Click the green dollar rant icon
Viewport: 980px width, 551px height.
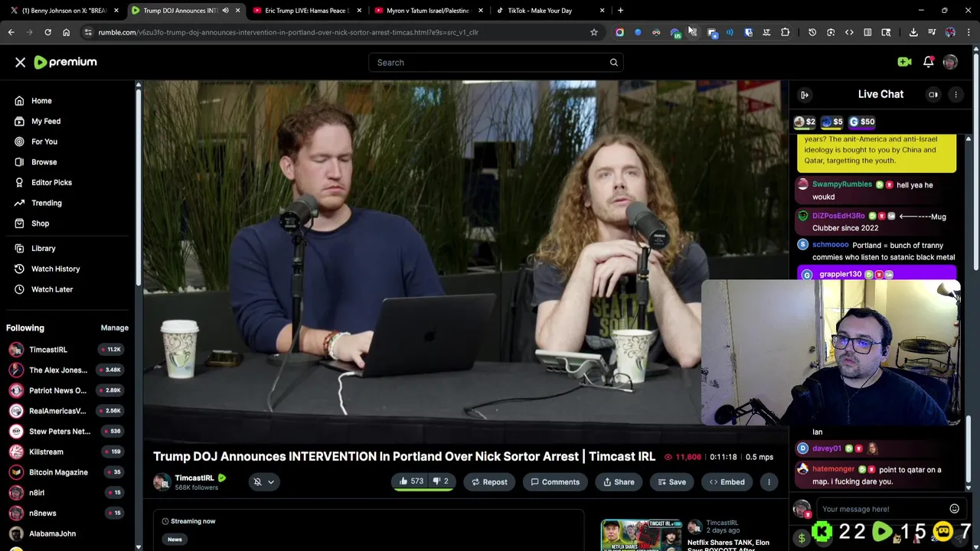(802, 538)
